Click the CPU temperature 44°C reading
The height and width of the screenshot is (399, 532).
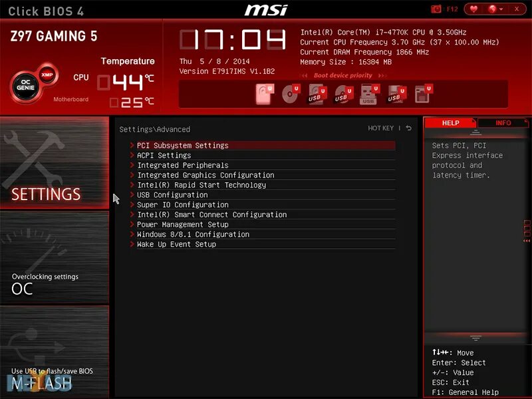coord(126,82)
